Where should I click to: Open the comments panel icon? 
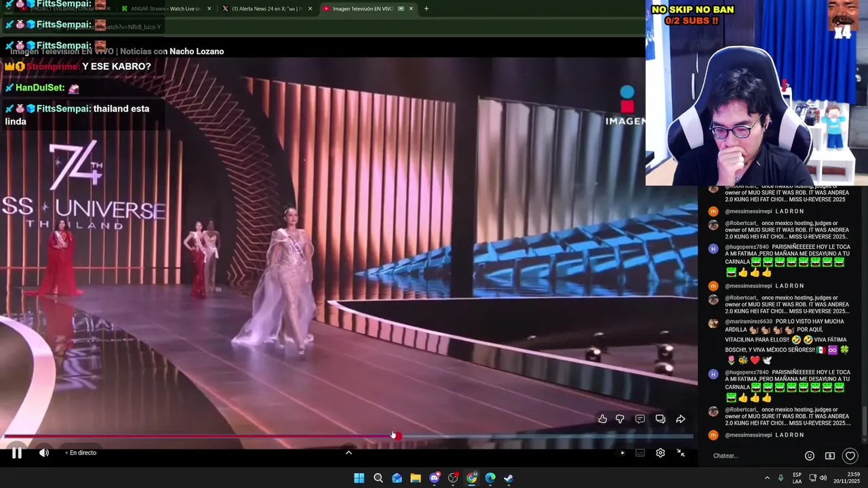point(639,419)
